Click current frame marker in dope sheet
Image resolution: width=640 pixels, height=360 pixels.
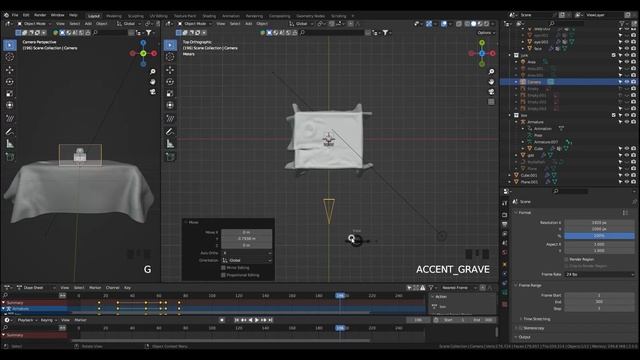coord(340,295)
